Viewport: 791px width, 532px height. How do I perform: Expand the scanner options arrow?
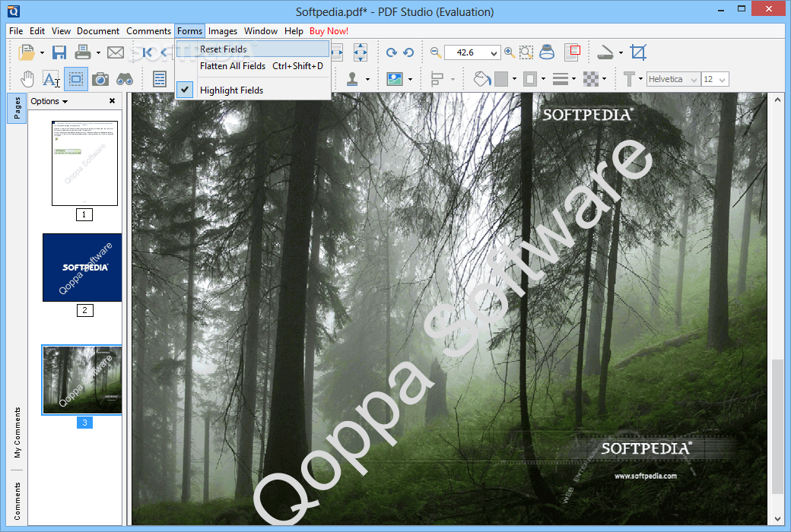click(x=621, y=52)
